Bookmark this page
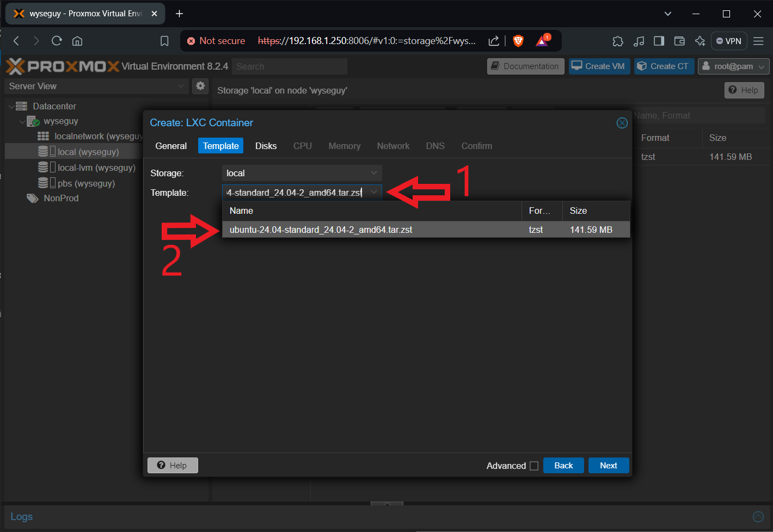Screen dimensions: 773x532 coord(164,41)
